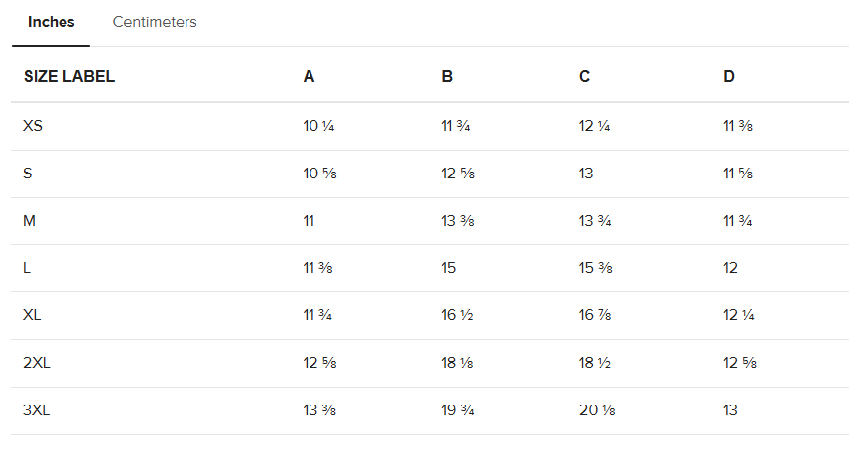
Task: Click column header C
Action: [x=584, y=76]
